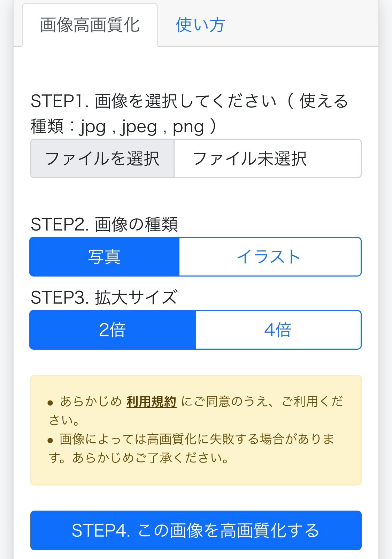The width and height of the screenshot is (392, 559).
Task: Open the 利用規約 terms link
Action: click(151, 402)
